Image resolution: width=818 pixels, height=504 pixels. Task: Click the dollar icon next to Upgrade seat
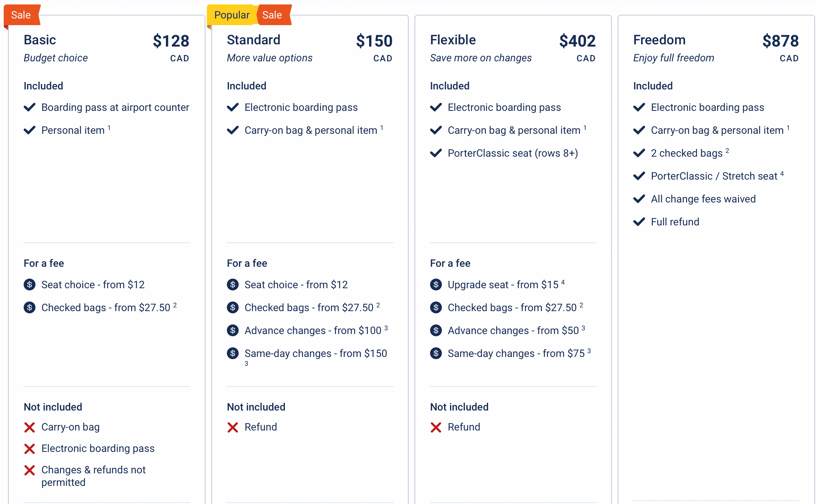(436, 285)
